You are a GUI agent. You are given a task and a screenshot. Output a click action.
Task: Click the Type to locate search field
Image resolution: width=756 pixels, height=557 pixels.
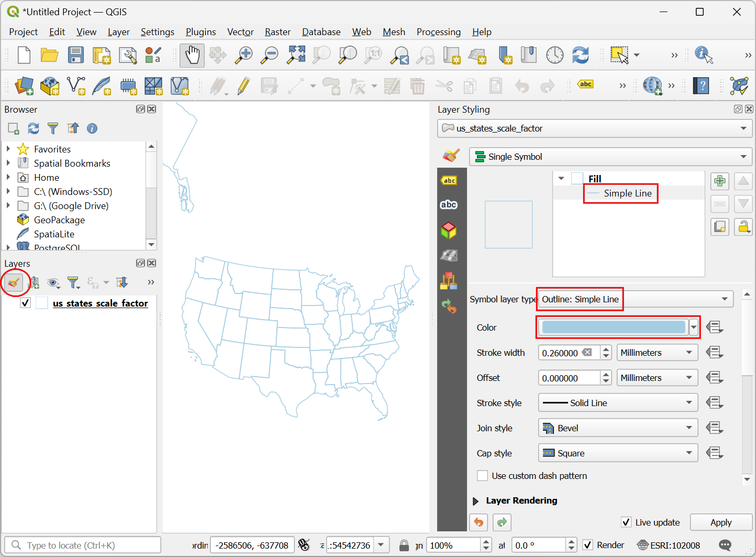point(84,545)
